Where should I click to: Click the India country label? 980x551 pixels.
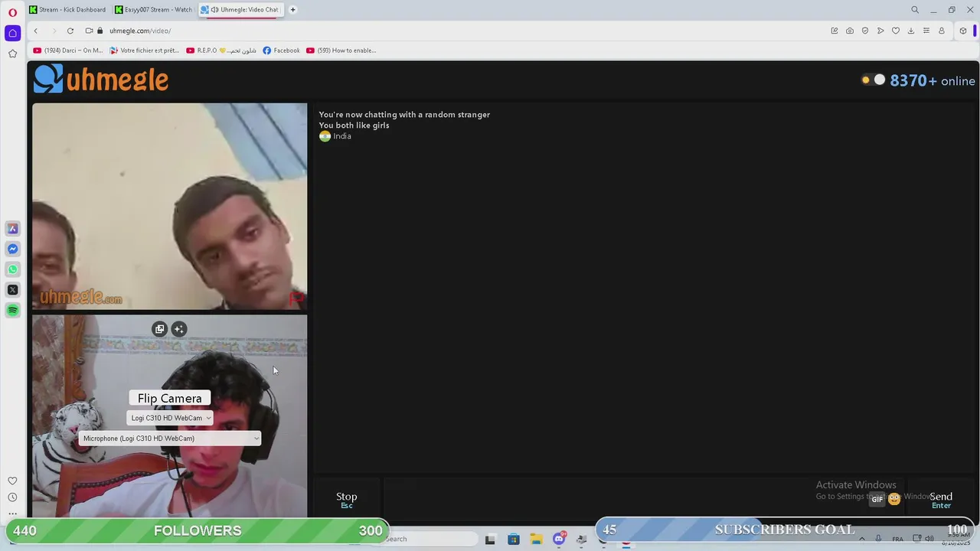342,136
